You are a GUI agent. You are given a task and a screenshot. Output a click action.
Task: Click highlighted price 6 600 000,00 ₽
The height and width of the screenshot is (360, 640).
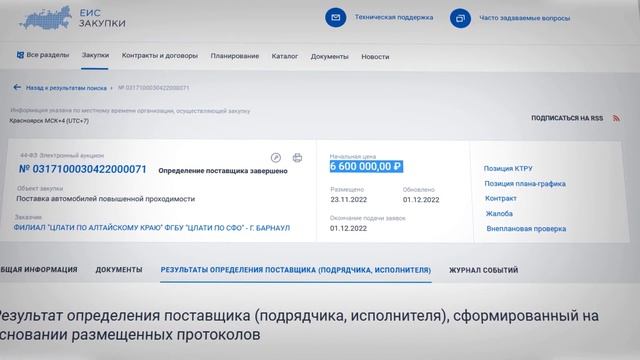tap(366, 167)
